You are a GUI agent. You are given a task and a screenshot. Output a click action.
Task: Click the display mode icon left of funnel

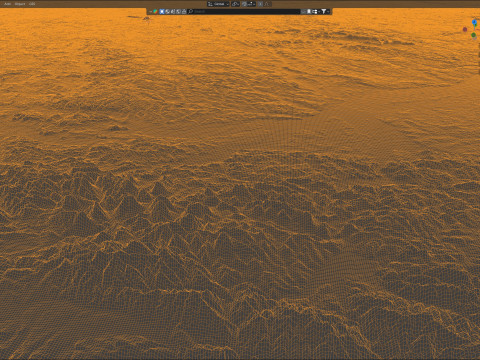click(315, 12)
